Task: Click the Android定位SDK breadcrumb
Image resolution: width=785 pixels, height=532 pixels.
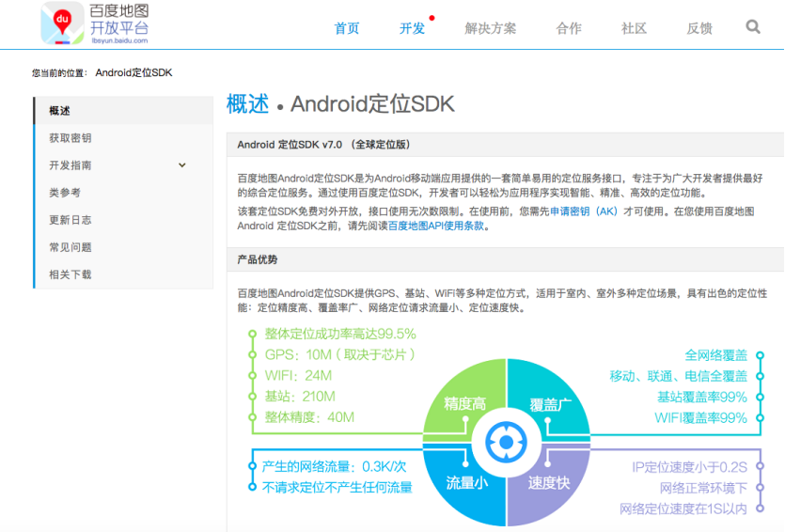Action: 133,73
